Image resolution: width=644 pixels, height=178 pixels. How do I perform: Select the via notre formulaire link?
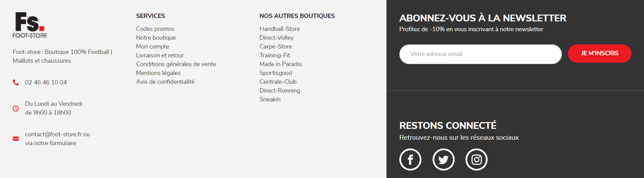point(51,143)
